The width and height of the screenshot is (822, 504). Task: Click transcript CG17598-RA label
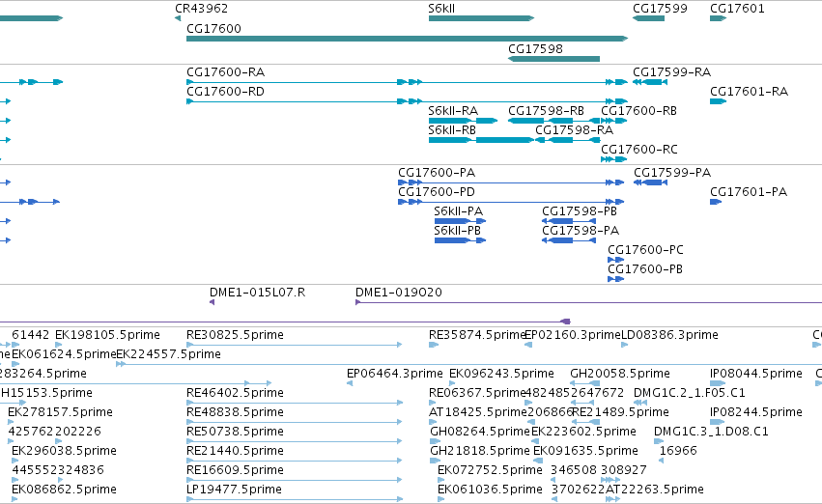pos(574,130)
